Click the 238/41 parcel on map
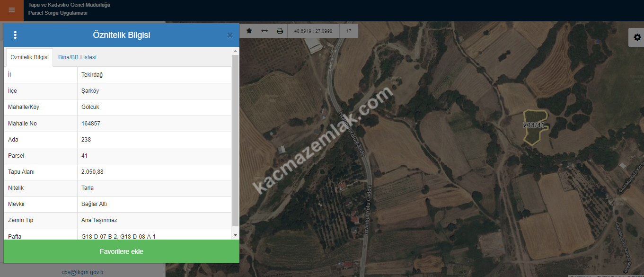Viewport: 644px width, 277px height. click(535, 128)
